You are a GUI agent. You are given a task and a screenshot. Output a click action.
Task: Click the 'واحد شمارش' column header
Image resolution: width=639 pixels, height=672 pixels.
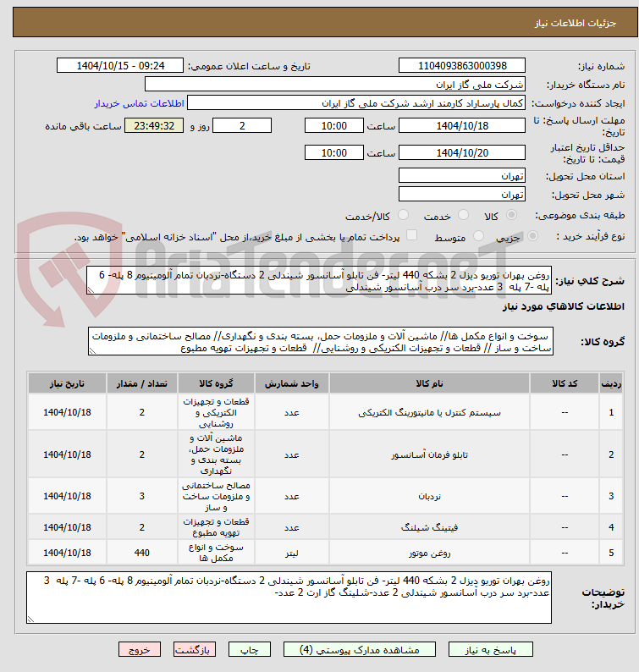(x=292, y=383)
